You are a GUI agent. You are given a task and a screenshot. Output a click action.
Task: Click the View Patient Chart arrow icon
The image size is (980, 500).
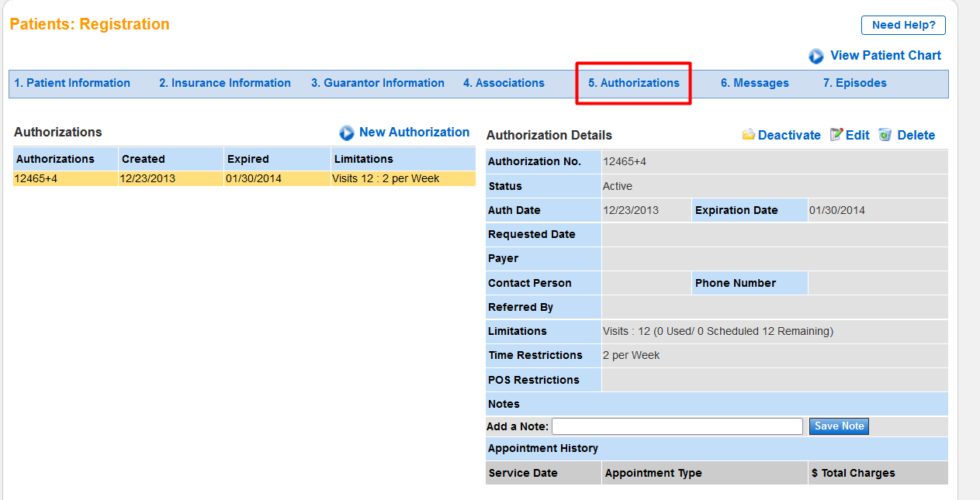[x=816, y=57]
